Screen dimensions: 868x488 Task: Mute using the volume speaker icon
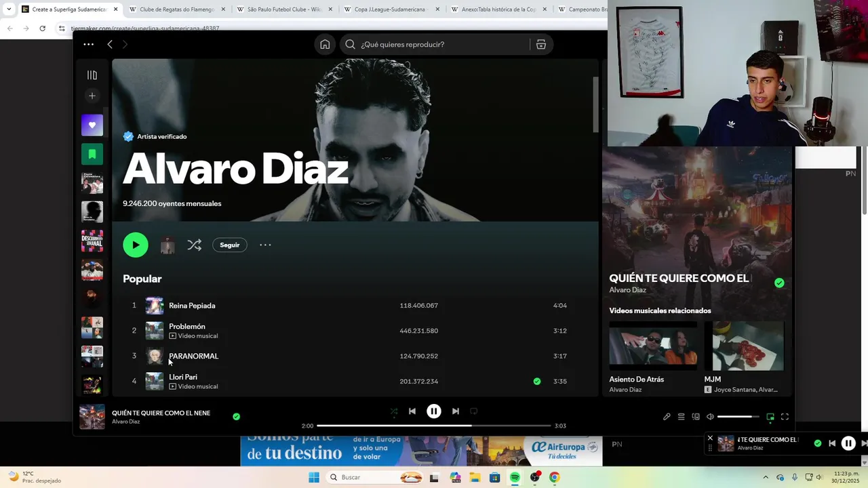[x=710, y=417]
